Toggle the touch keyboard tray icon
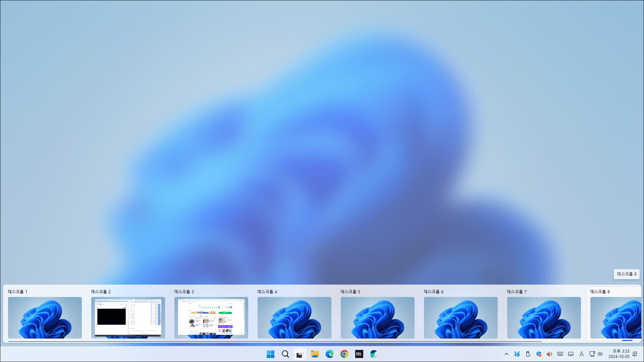This screenshot has height=362, width=644. (x=560, y=354)
